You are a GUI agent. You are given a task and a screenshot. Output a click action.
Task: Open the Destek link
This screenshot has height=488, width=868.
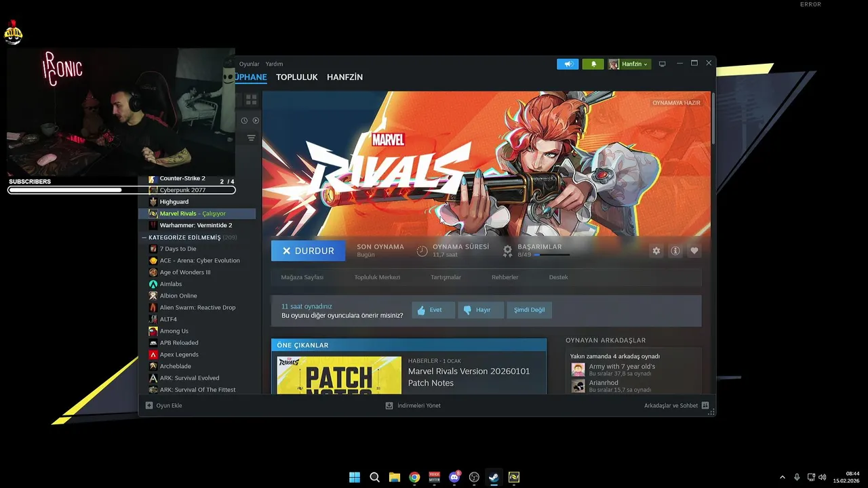click(559, 277)
